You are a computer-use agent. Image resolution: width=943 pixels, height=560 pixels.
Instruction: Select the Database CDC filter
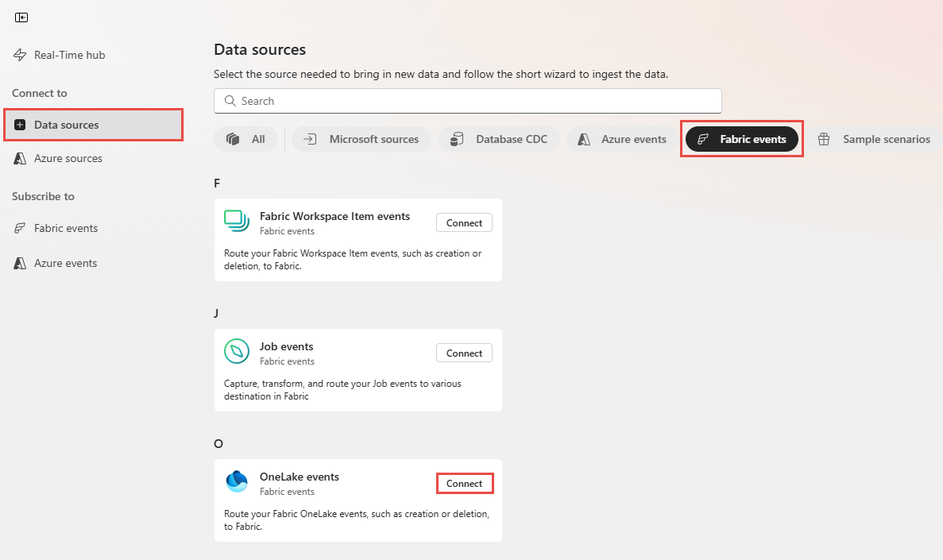[x=499, y=139]
